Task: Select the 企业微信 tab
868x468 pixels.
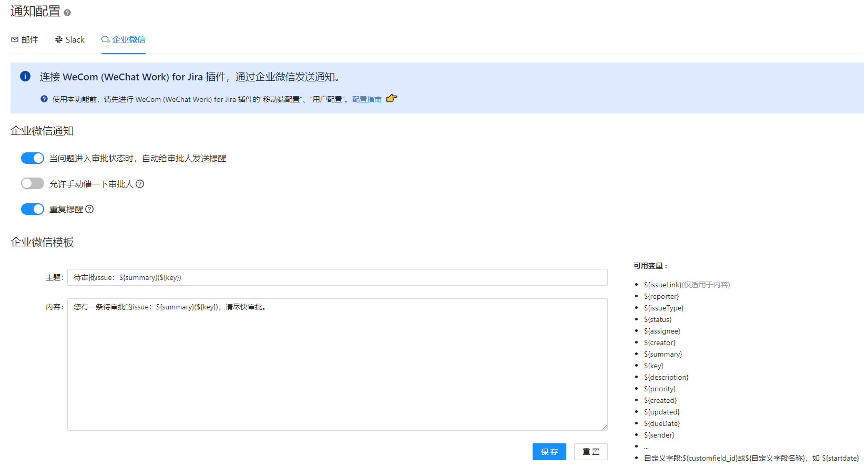Action: click(x=124, y=39)
